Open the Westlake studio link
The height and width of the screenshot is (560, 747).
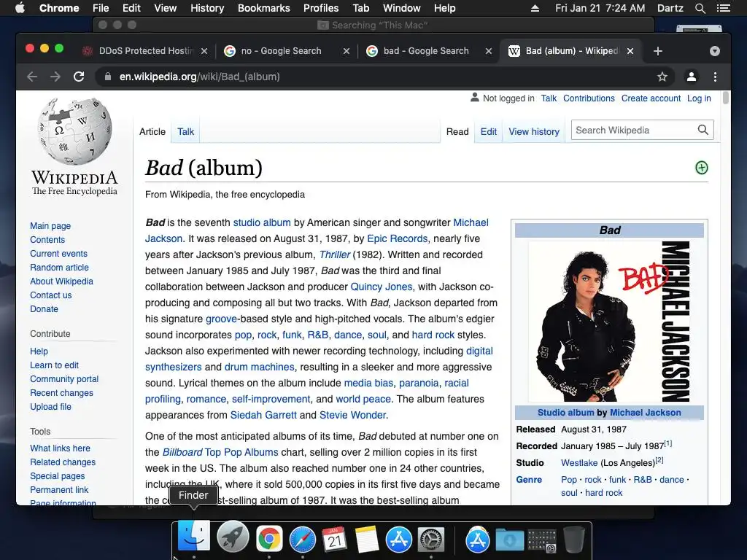click(578, 463)
